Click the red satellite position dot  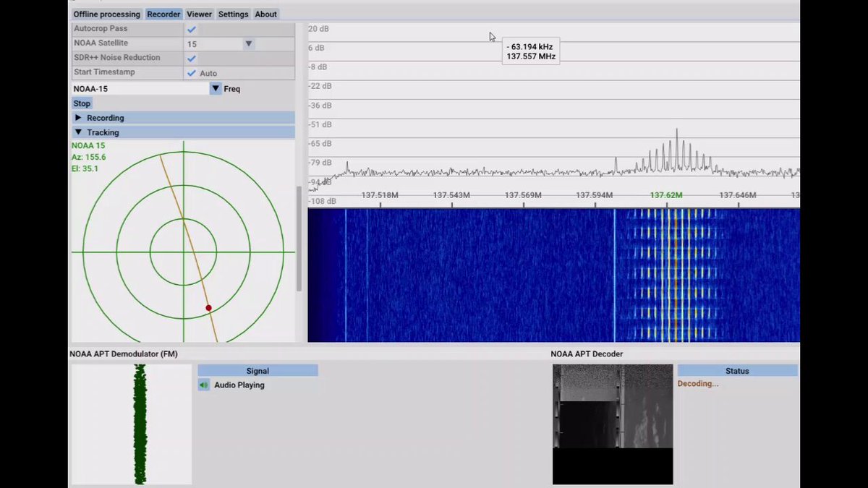point(208,308)
